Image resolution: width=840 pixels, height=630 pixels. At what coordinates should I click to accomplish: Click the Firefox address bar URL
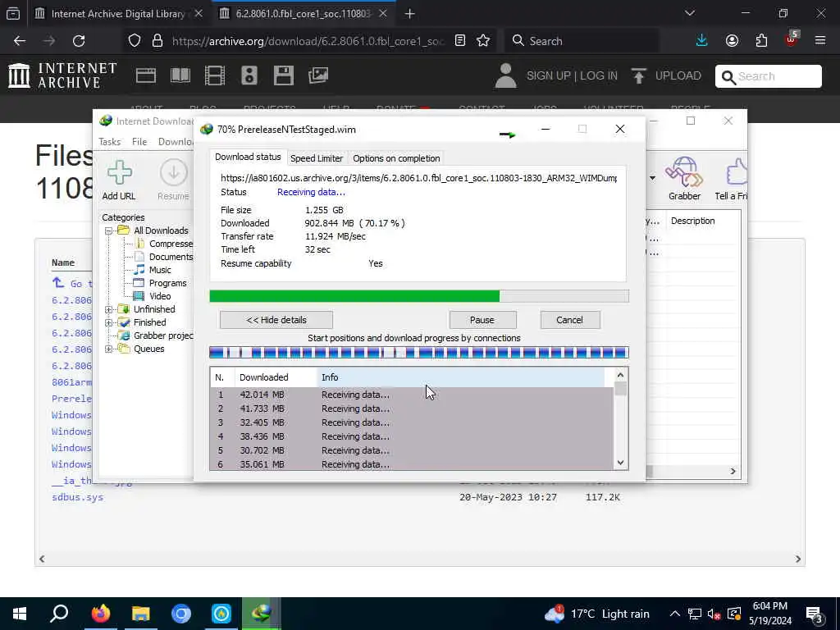tap(308, 41)
